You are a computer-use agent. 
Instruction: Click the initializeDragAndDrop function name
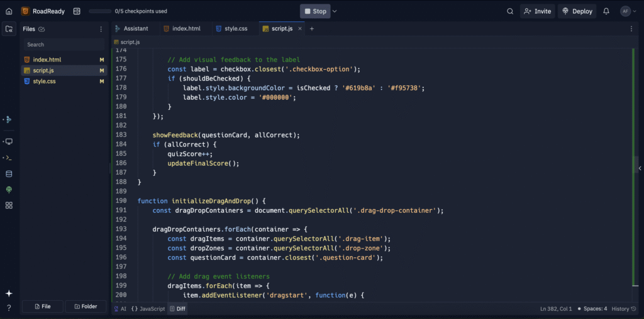click(x=211, y=201)
